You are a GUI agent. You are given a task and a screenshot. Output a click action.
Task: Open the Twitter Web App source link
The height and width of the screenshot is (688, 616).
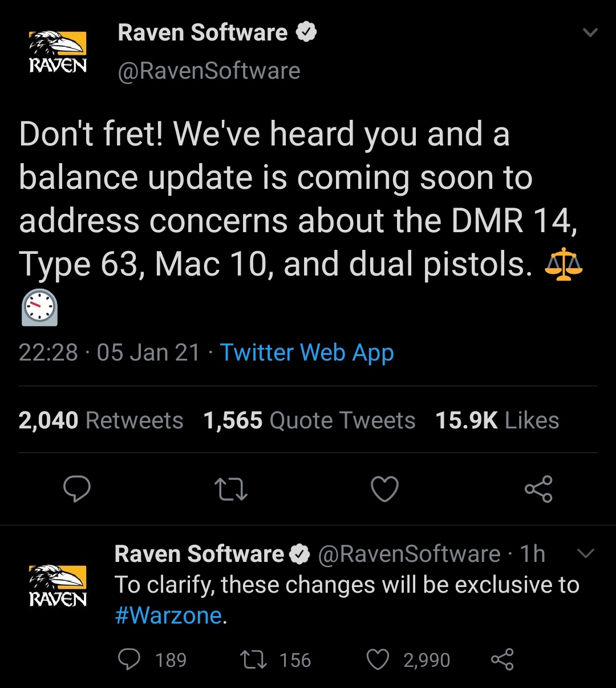point(307,353)
